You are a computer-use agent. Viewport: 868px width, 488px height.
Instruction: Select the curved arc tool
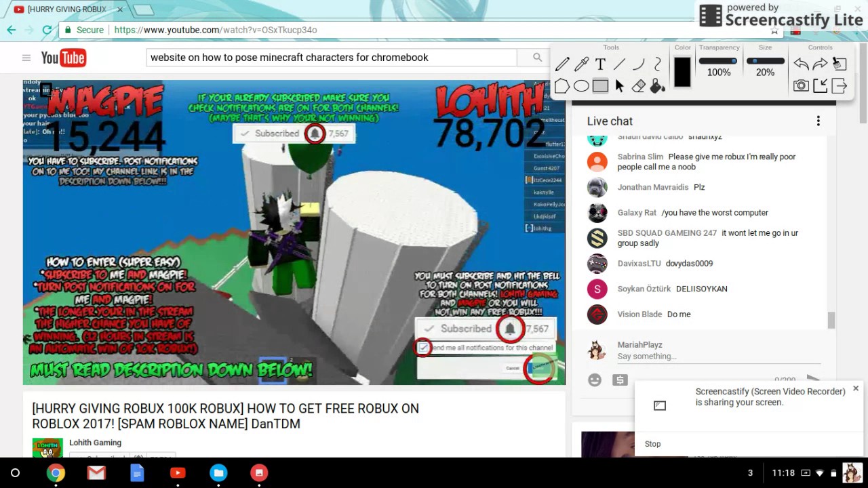pos(638,64)
